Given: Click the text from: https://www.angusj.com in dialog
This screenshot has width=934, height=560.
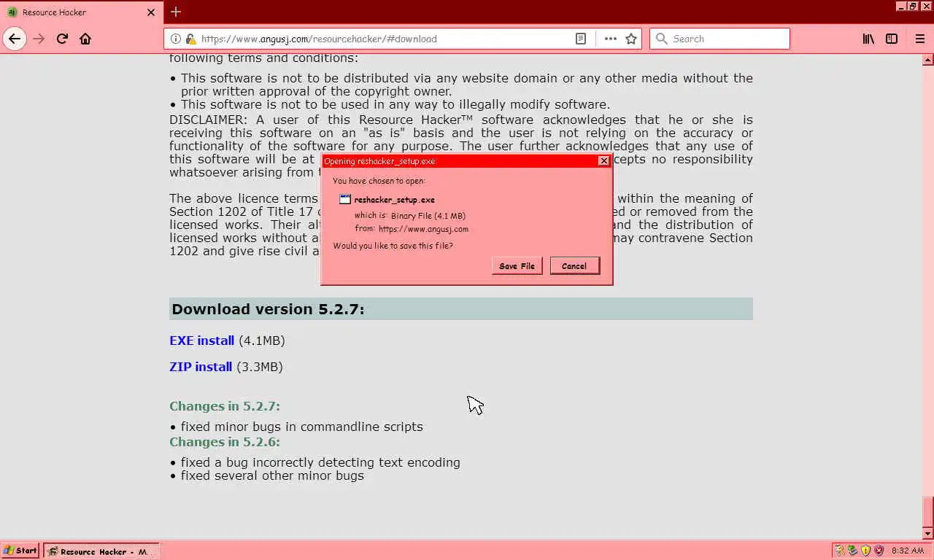Looking at the screenshot, I should coord(412,229).
